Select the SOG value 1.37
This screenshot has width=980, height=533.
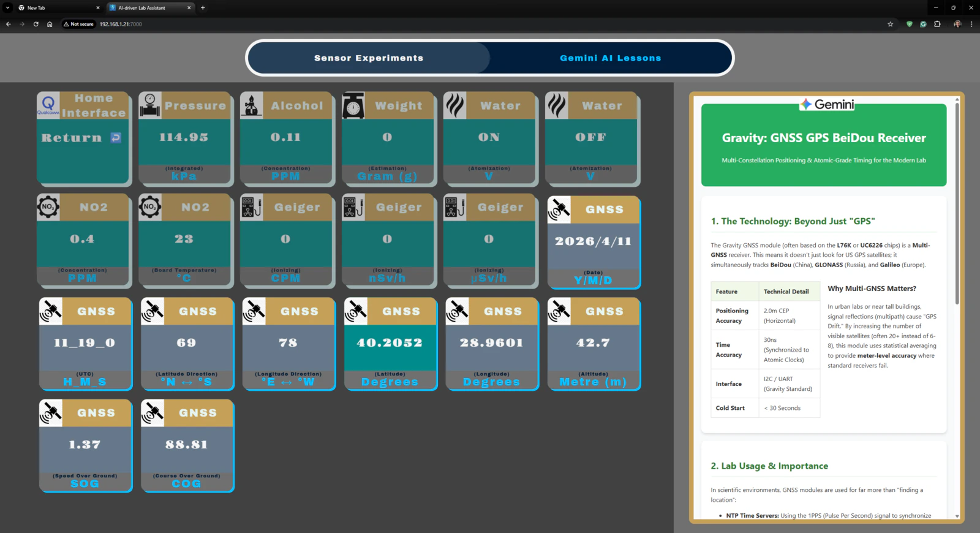click(85, 445)
